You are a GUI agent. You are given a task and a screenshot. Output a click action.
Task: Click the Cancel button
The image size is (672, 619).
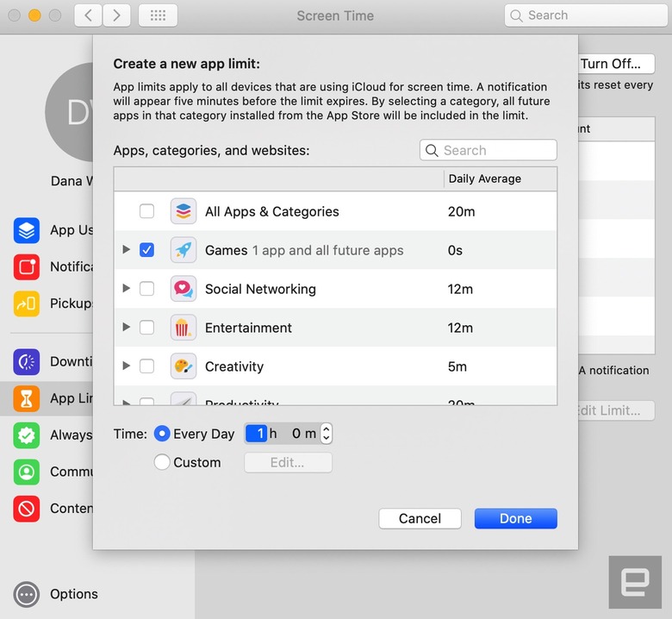(420, 518)
